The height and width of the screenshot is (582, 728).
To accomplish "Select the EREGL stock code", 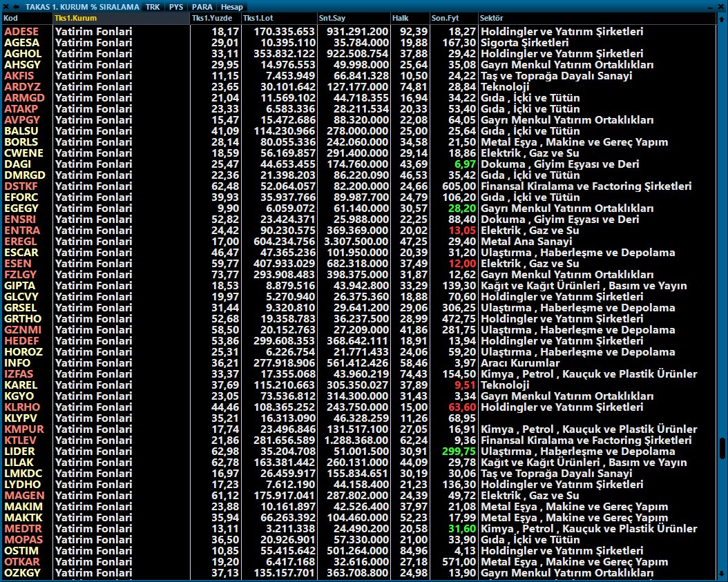I will point(21,242).
